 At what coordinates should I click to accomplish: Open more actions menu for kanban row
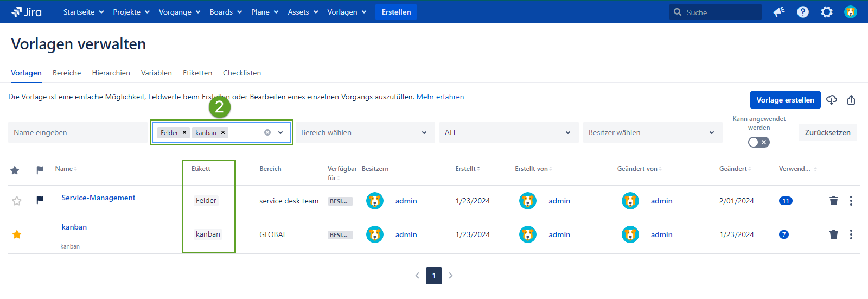pos(851,234)
